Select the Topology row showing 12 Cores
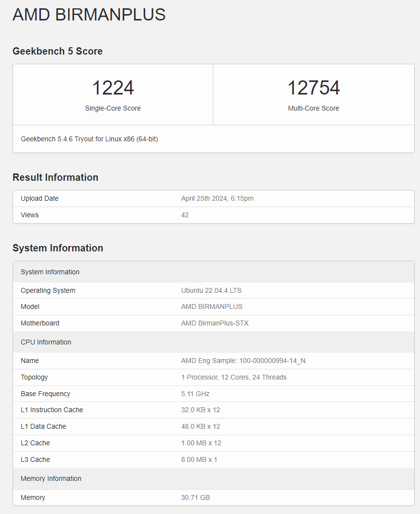Screen dimensions: 420x514 point(233,377)
